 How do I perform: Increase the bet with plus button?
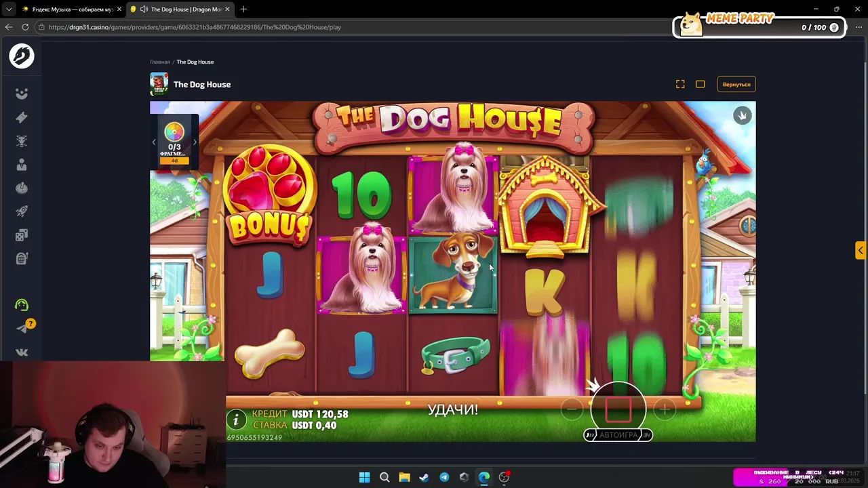pyautogui.click(x=665, y=409)
